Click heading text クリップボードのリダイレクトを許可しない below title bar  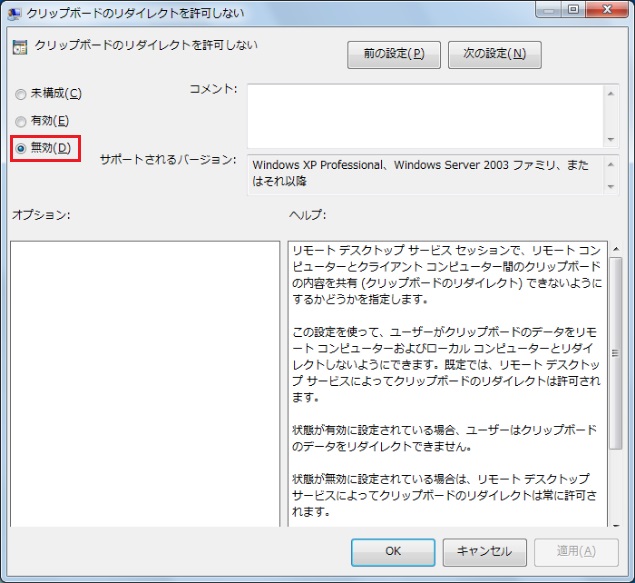pos(146,45)
